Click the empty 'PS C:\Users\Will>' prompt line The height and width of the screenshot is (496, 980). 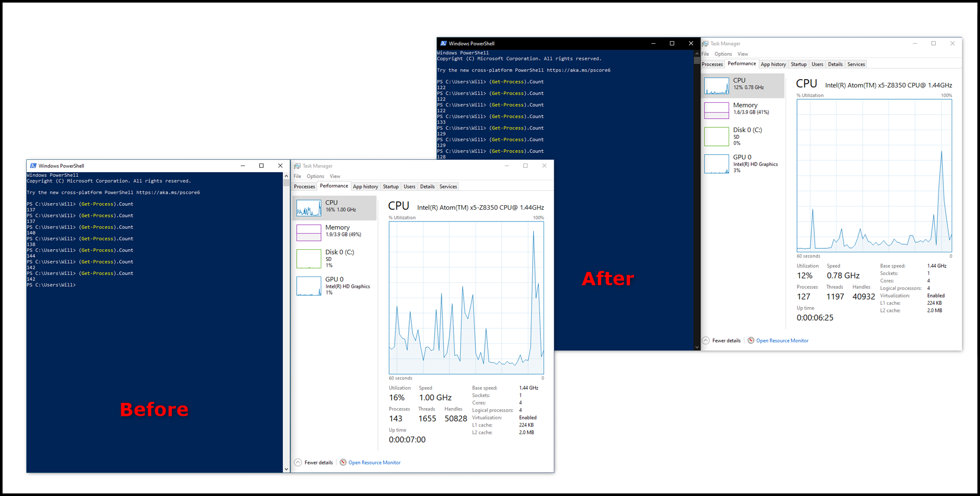[x=51, y=285]
